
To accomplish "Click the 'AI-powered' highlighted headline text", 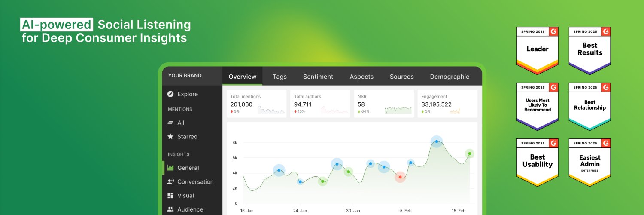I will point(57,25).
